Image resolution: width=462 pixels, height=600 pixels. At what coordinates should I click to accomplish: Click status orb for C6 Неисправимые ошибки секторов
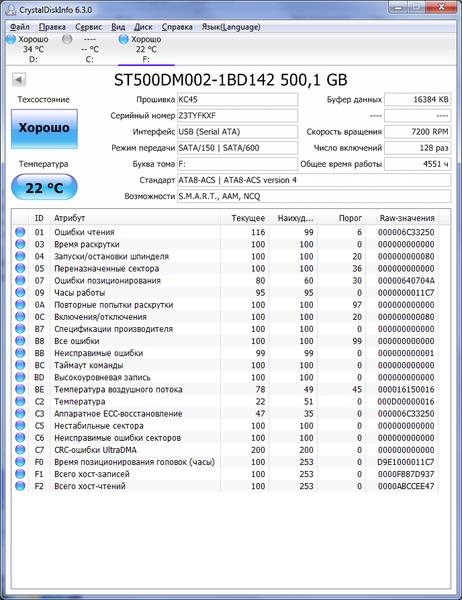(x=20, y=438)
